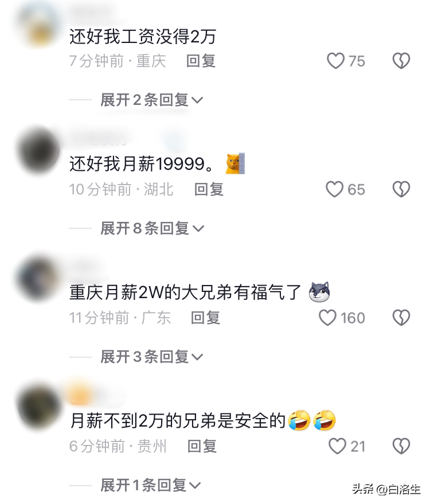Tap the husky dog emoji
Screen dimensions: 430x504
point(319,292)
